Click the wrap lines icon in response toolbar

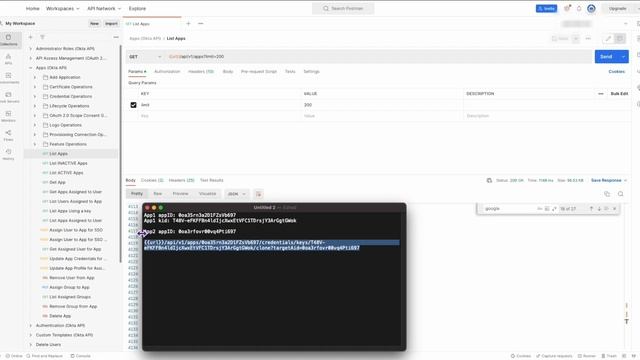tap(259, 194)
